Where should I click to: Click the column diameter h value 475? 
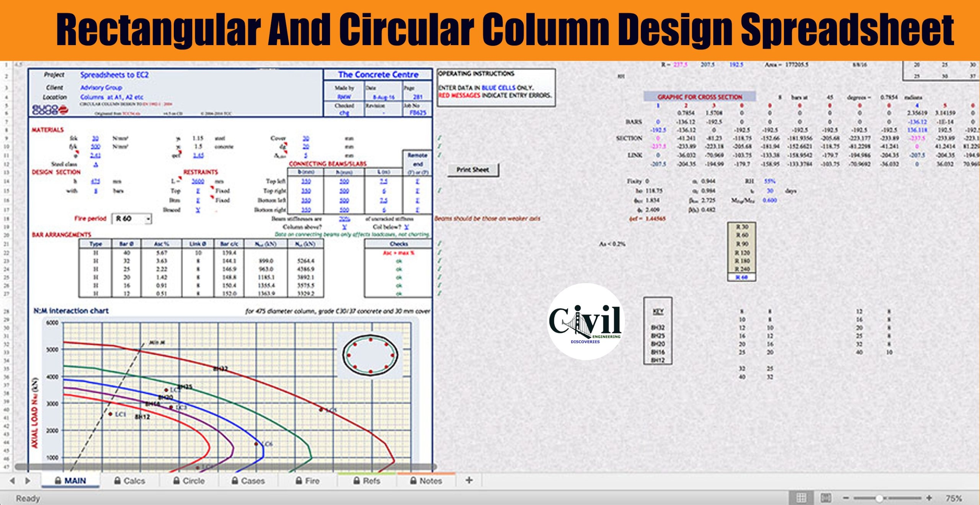(96, 181)
